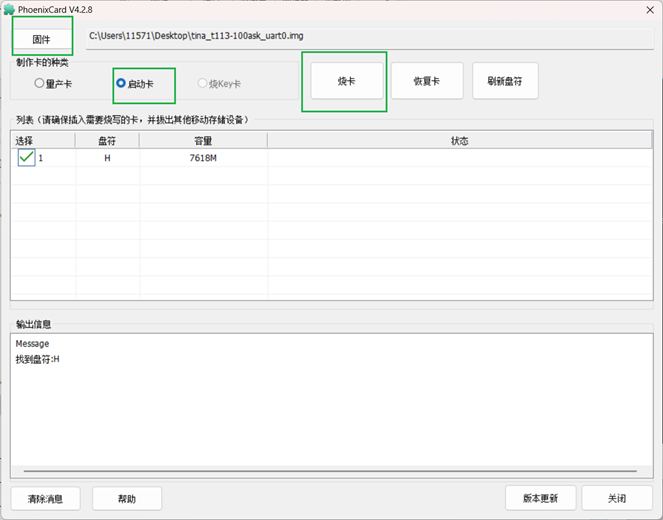This screenshot has width=663, height=520.
Task: Click the Message header line
Action: 32,343
